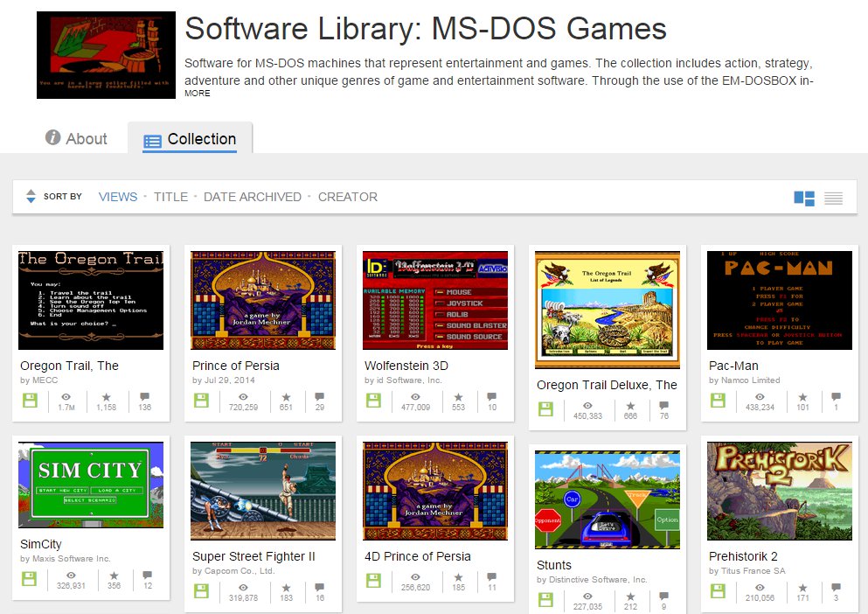Viewport: 868px width, 614px height.
Task: Click the Collection list icon
Action: coord(152,142)
